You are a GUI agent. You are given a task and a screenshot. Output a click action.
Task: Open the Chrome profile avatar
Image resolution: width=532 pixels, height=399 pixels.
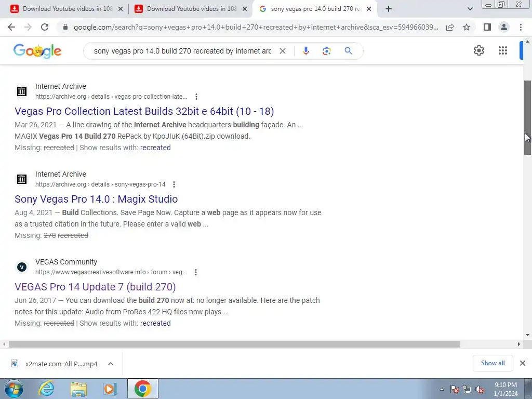point(504,27)
